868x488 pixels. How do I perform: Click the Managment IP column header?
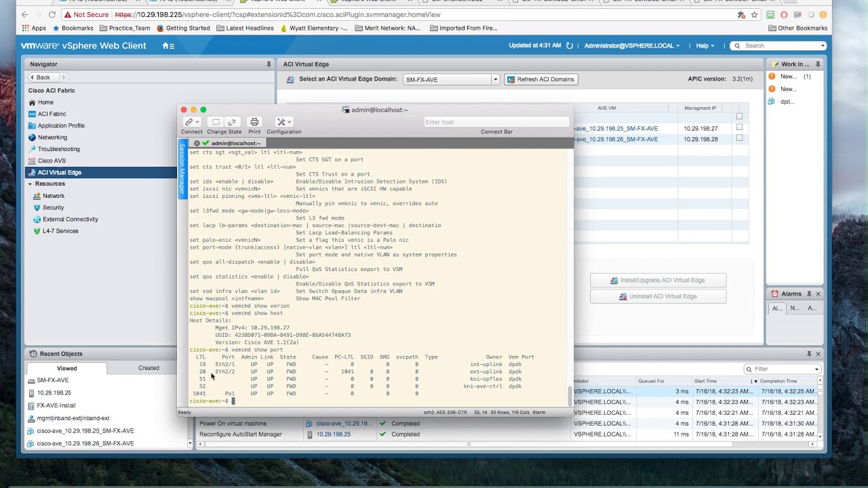pyautogui.click(x=700, y=108)
